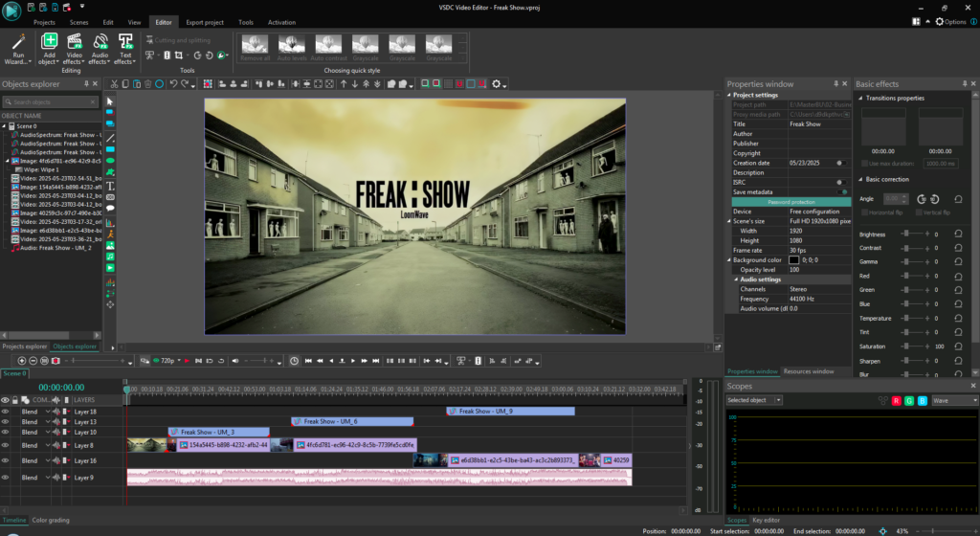Image resolution: width=980 pixels, height=536 pixels.
Task: Delete the object using trash icon
Action: (x=148, y=83)
